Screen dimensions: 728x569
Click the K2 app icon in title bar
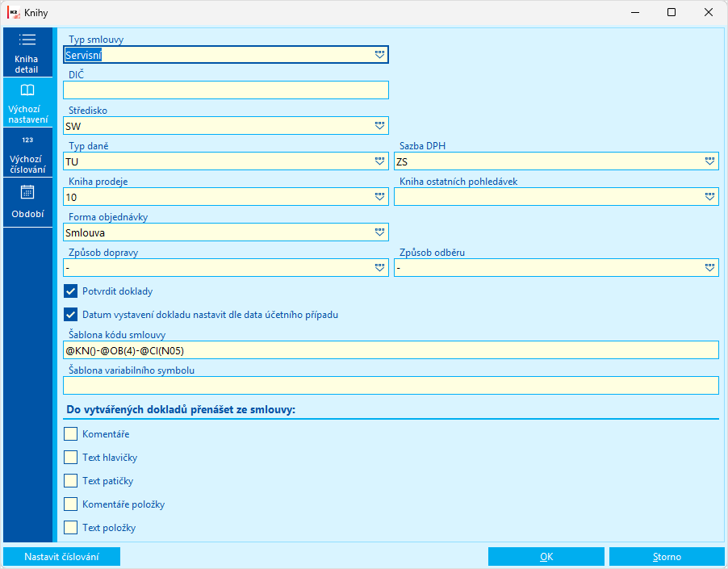[14, 13]
